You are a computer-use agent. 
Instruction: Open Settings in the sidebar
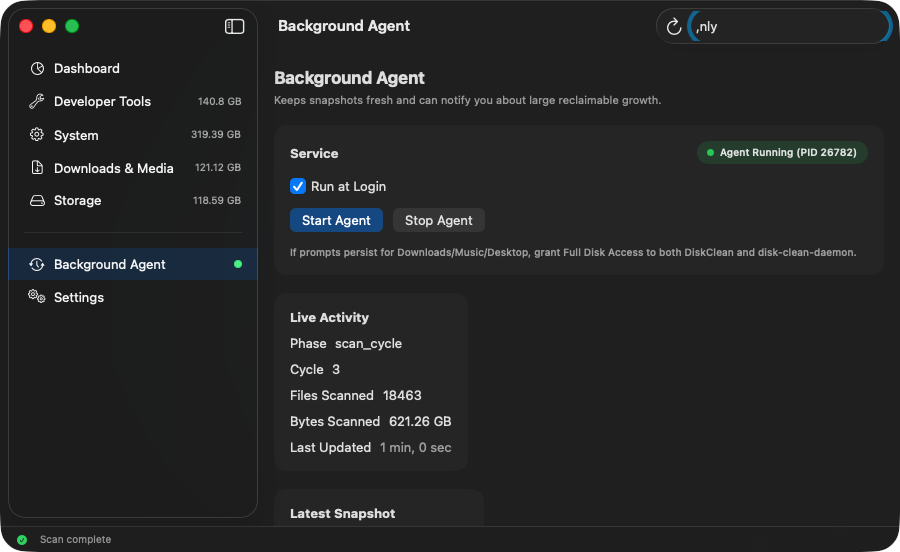tap(133, 297)
